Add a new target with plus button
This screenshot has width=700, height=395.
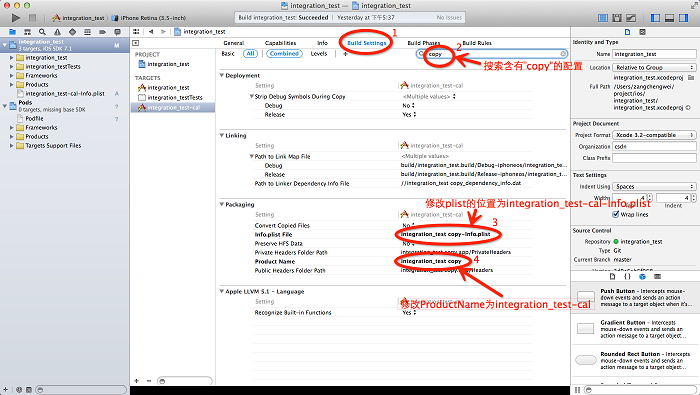point(137,381)
